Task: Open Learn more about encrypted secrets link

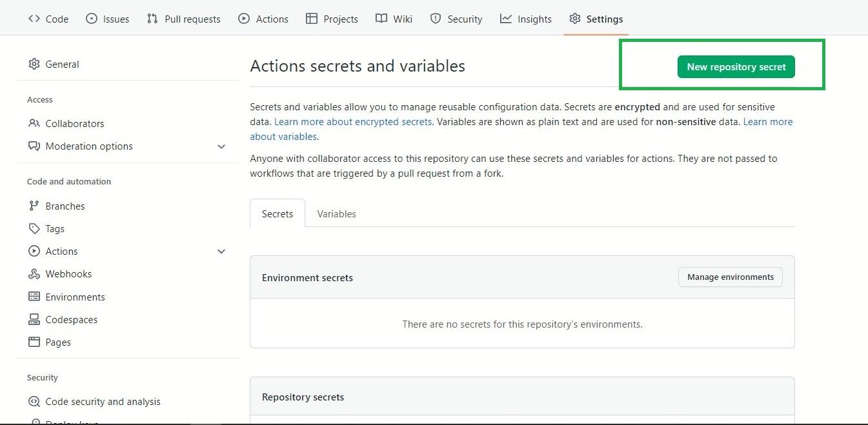Action: pos(353,122)
